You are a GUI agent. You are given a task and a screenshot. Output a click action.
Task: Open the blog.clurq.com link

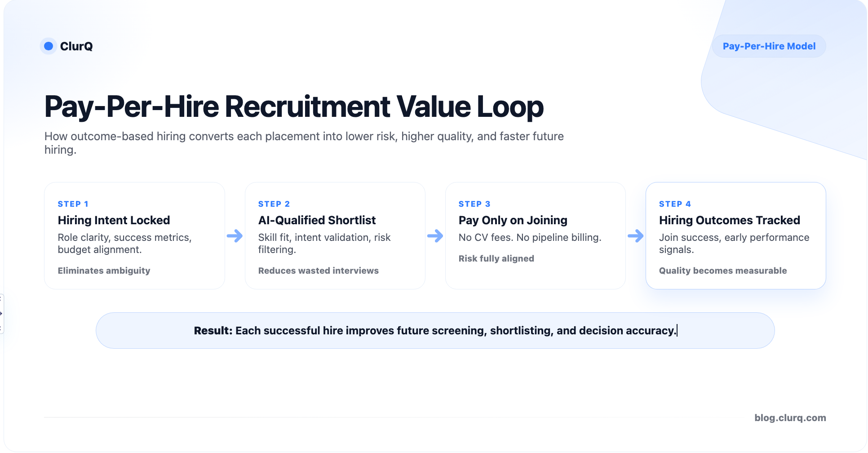[x=790, y=417]
